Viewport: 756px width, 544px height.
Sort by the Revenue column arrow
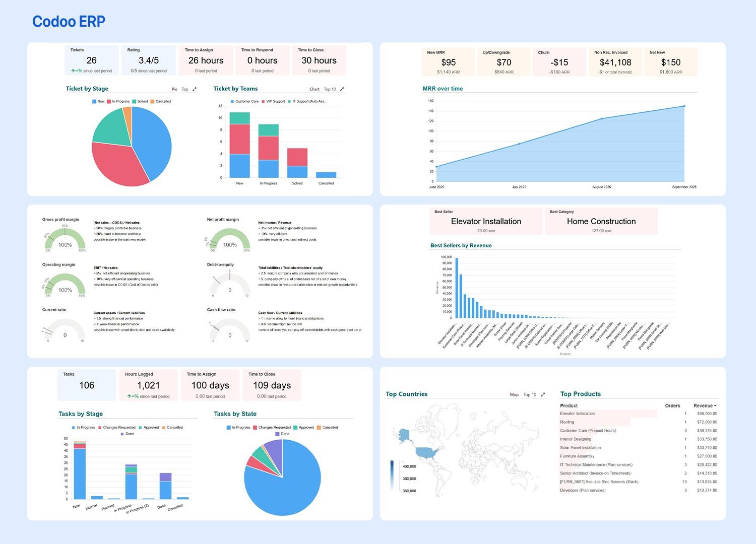[x=715, y=406]
